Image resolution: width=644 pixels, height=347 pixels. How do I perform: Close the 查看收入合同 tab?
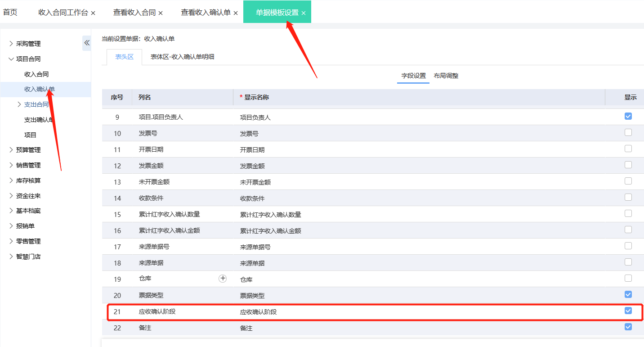click(161, 13)
